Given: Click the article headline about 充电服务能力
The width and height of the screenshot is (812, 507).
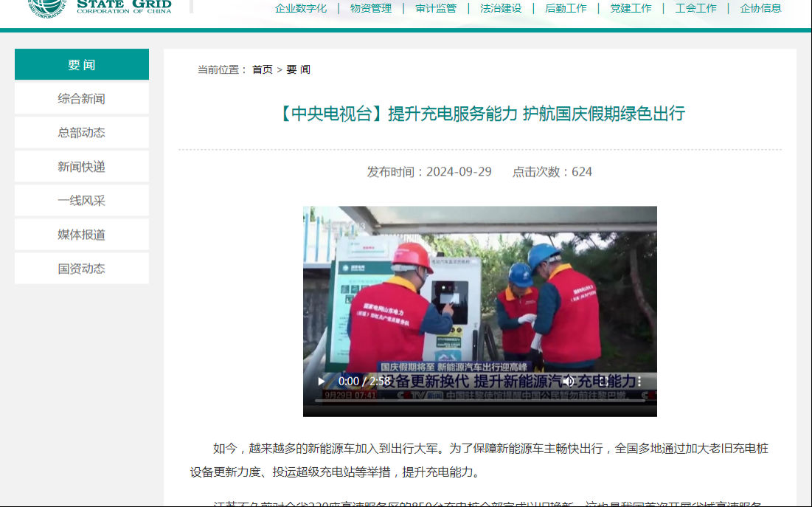Looking at the screenshot, I should pos(481,114).
